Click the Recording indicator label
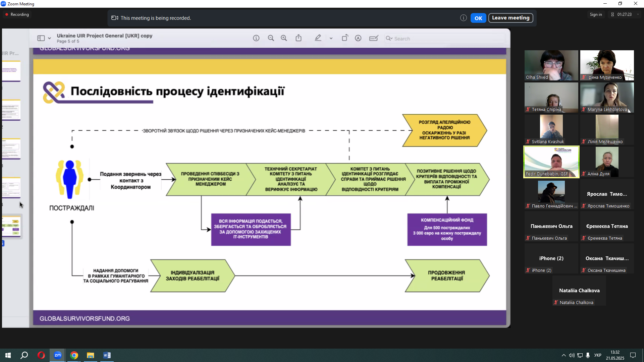 (19, 14)
